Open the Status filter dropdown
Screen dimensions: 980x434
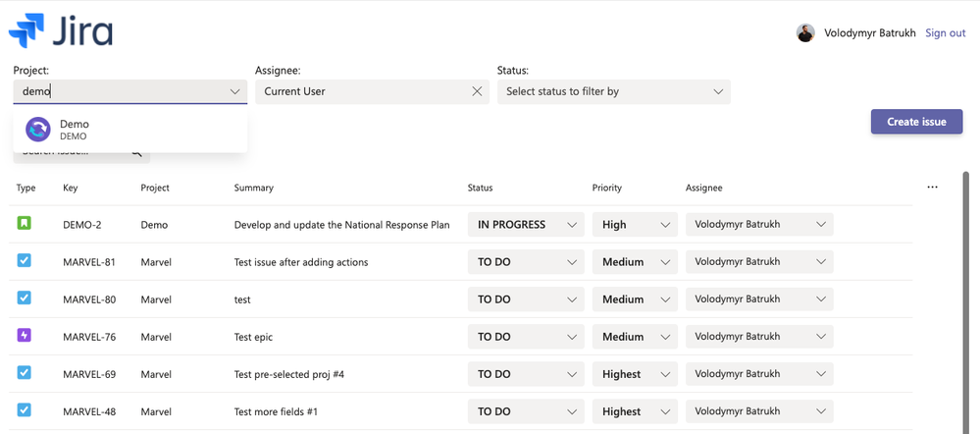[x=614, y=91]
